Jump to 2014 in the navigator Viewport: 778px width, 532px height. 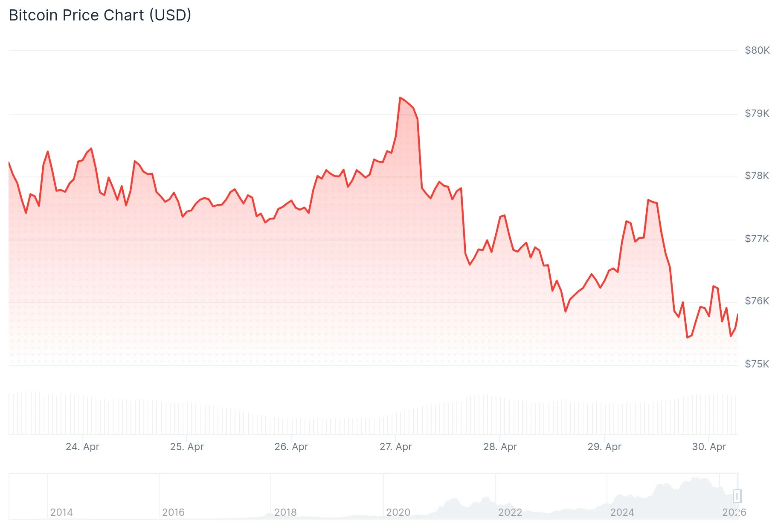coord(61,512)
